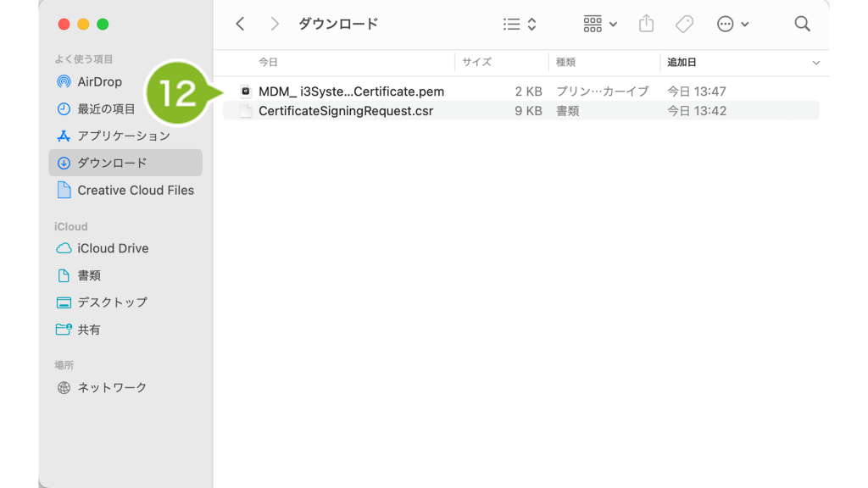Toggle sort order chevron on 追加日 column
This screenshot has width=868, height=488.
point(815,63)
